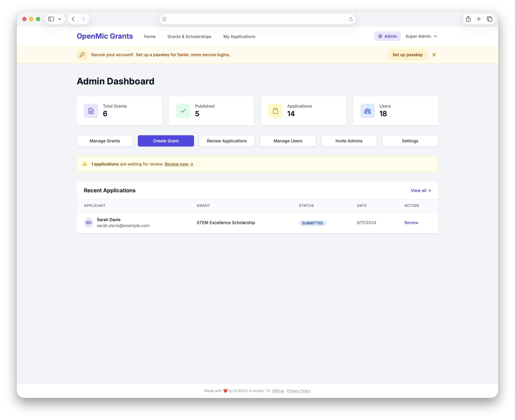Show the tab overview icon

(x=489, y=19)
